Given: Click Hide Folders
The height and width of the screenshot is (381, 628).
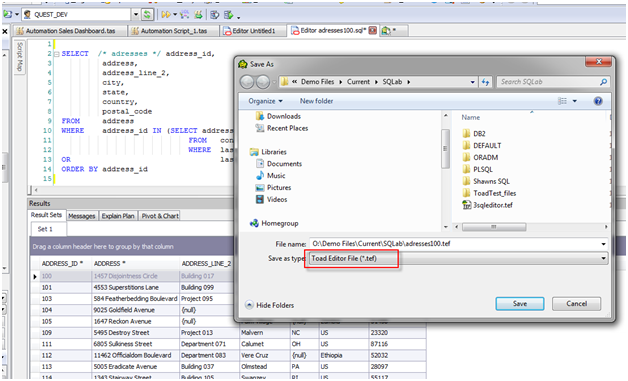Looking at the screenshot, I should click(x=270, y=305).
